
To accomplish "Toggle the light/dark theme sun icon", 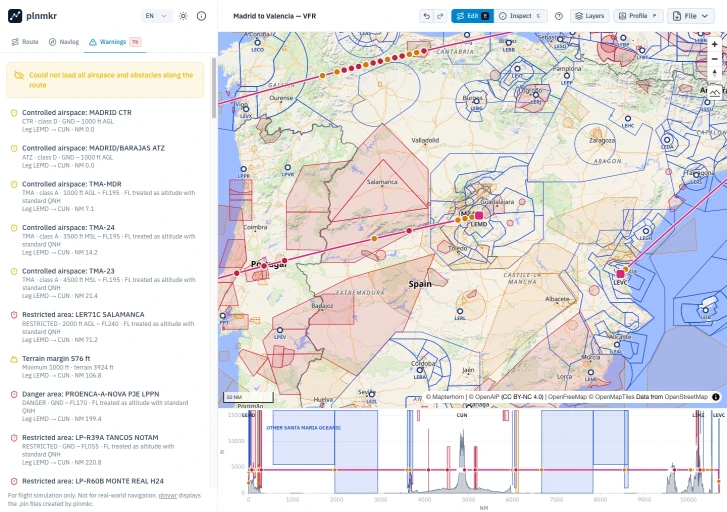I will (x=183, y=16).
